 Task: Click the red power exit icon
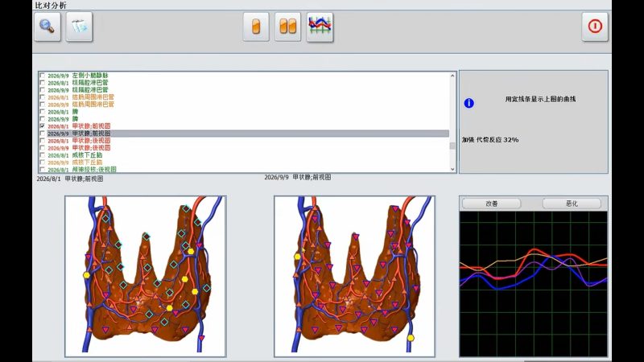click(x=595, y=27)
